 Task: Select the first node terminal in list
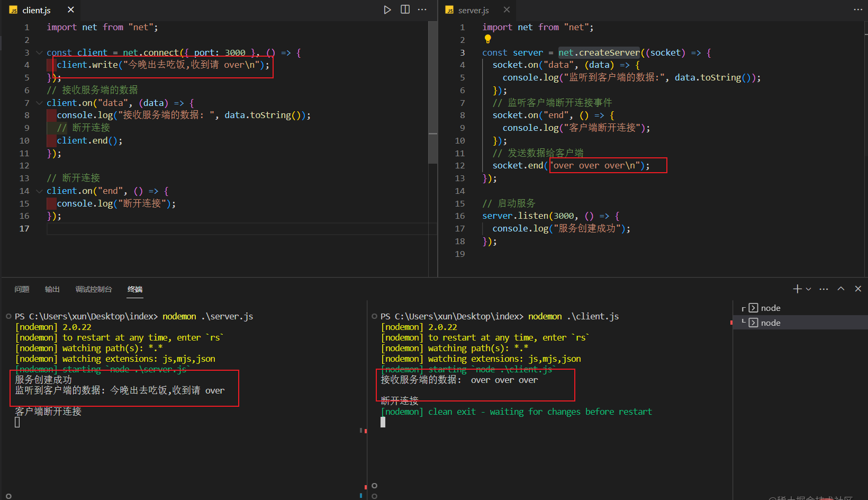pos(800,308)
